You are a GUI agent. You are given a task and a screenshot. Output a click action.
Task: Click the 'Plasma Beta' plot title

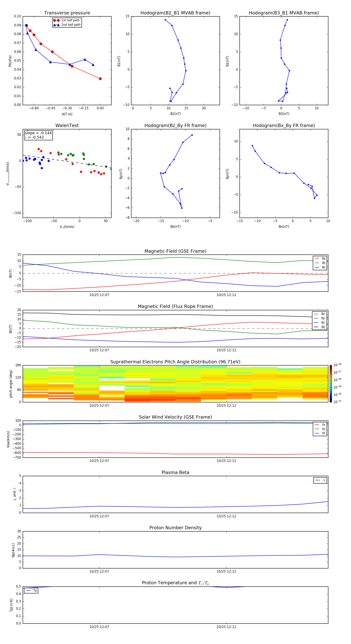[175, 473]
